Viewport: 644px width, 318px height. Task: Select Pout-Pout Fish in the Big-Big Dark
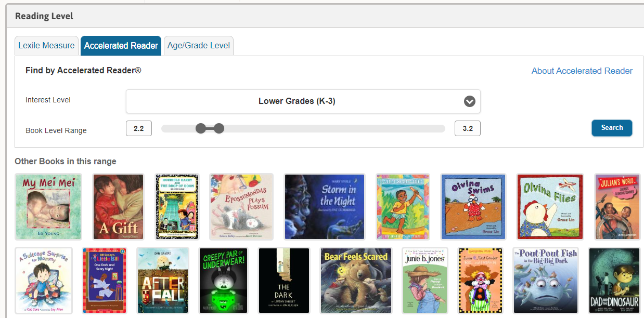(546, 281)
